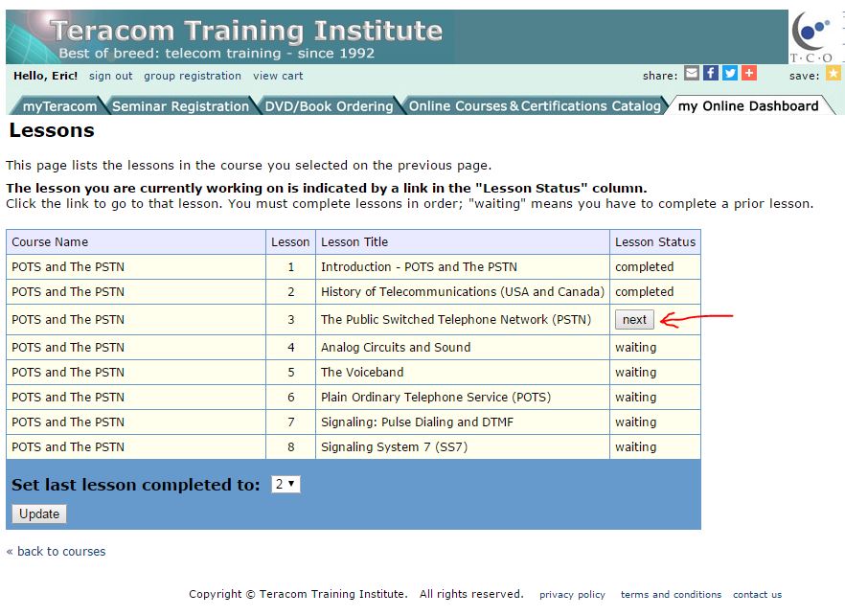The image size is (845, 616).
Task: Select lesson 3 status link next
Action: (634, 317)
